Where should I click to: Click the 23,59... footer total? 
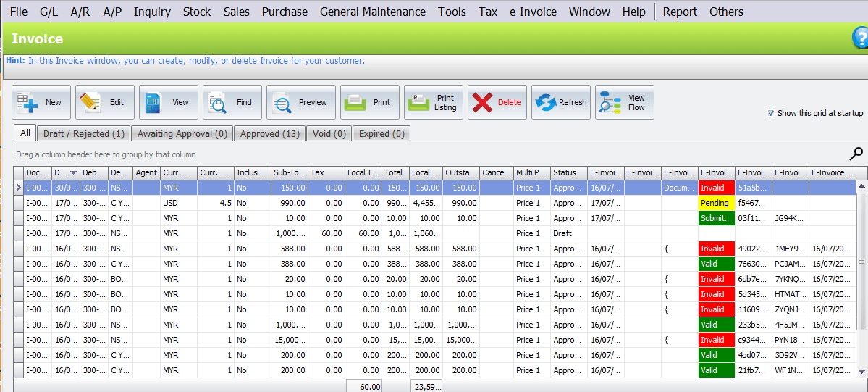coord(426,386)
